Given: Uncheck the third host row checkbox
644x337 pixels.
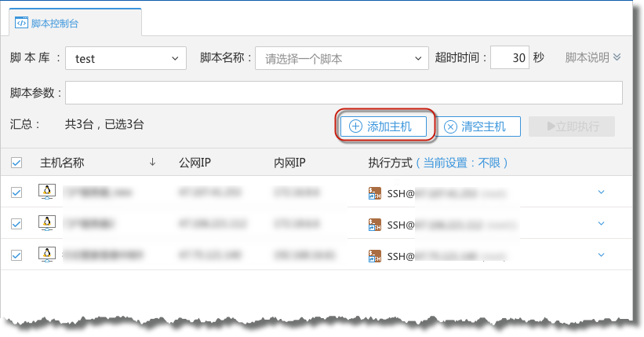Looking at the screenshot, I should [x=16, y=255].
